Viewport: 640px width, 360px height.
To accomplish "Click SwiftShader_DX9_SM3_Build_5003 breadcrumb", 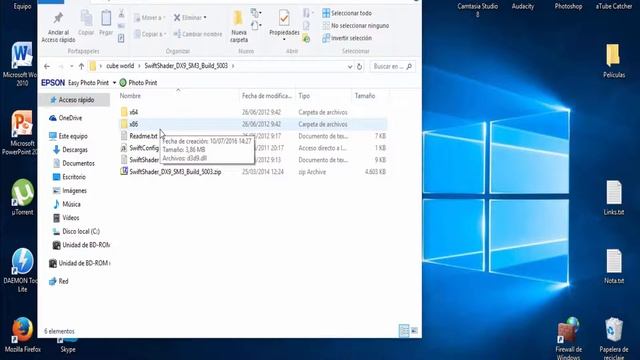I will 186,66.
